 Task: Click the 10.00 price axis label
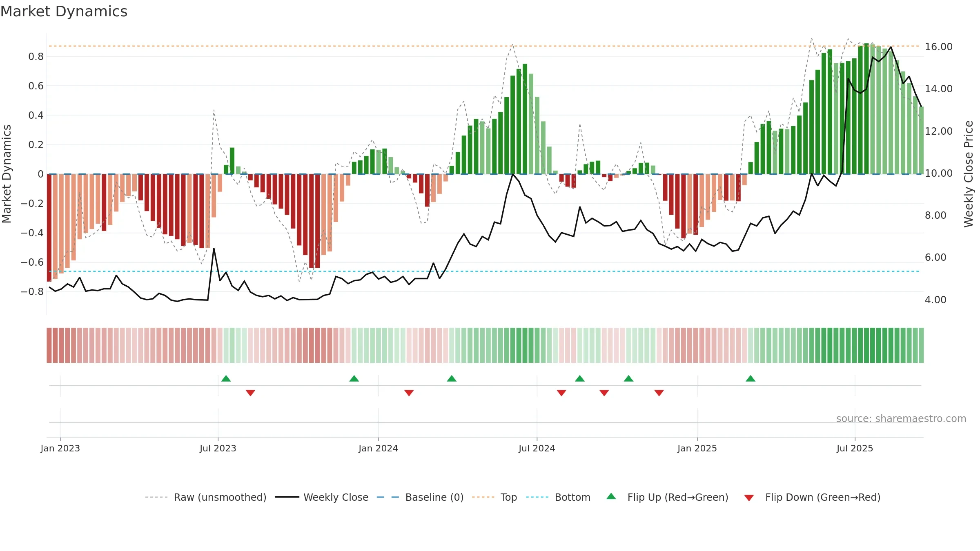938,173
